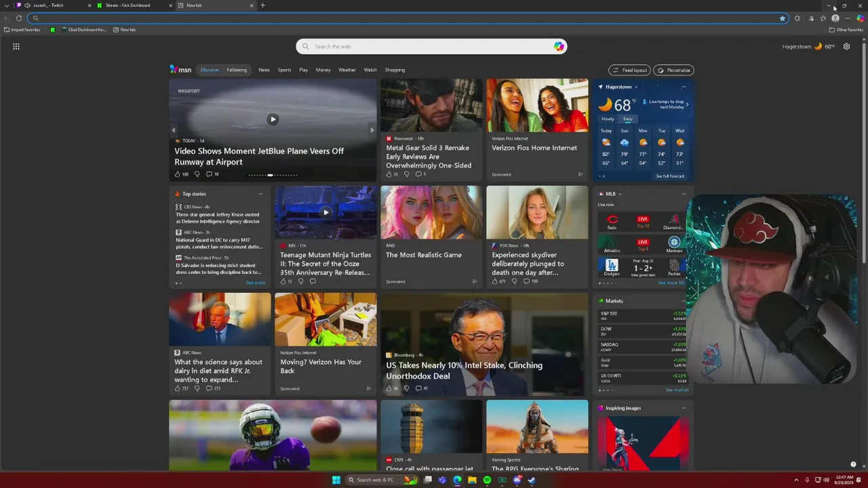Open the S&P 500 market row
Screen dimensions: 868x488
pos(643,315)
